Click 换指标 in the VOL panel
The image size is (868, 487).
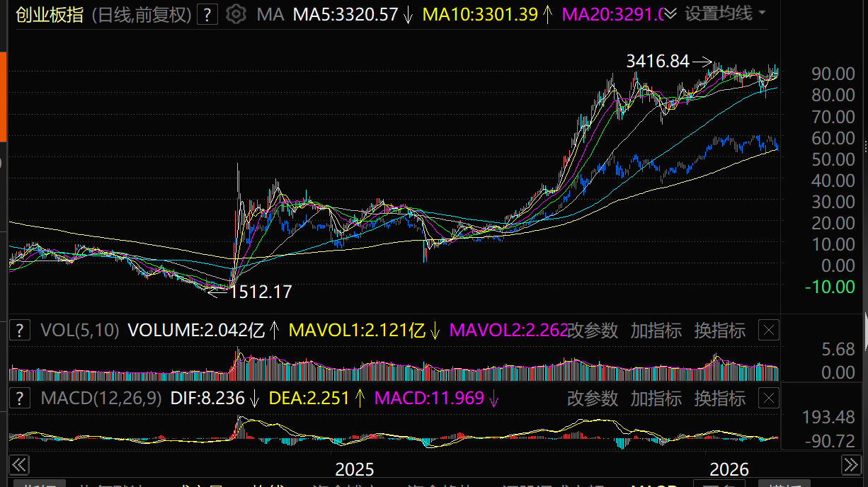(x=720, y=330)
